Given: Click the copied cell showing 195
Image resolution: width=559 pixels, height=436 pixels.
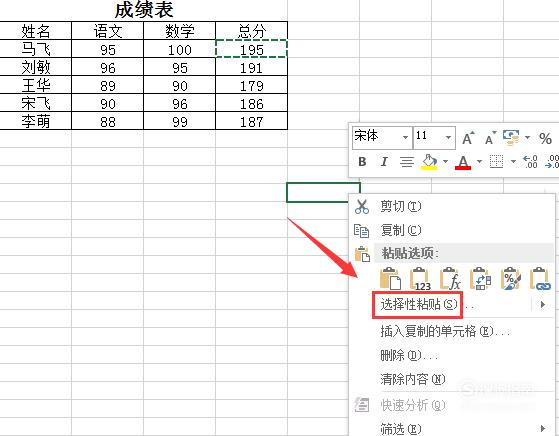Looking at the screenshot, I should coord(252,49).
